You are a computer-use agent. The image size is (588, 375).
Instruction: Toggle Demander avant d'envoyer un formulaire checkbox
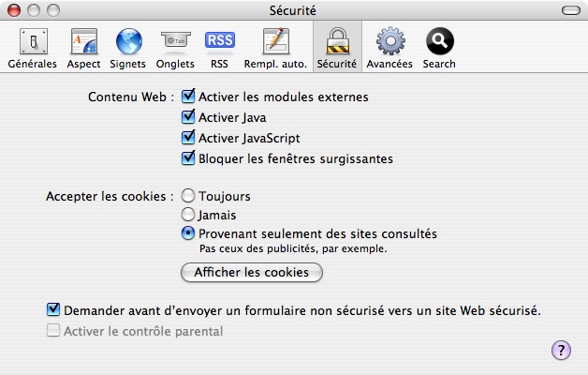[53, 309]
